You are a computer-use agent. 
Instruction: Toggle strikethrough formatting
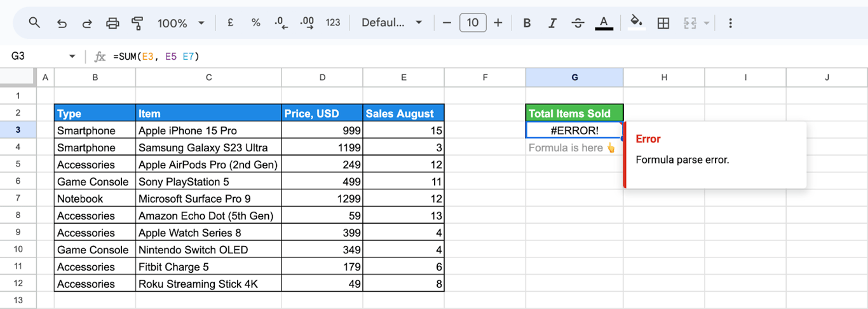click(578, 23)
